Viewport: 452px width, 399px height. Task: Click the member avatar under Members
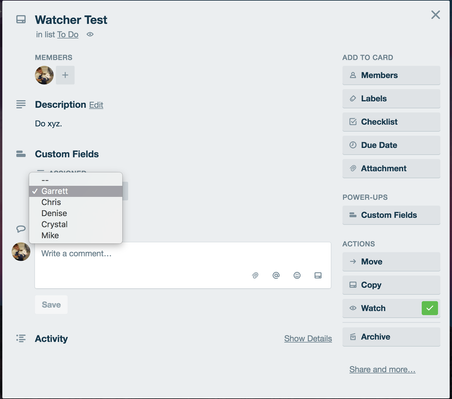[x=44, y=75]
